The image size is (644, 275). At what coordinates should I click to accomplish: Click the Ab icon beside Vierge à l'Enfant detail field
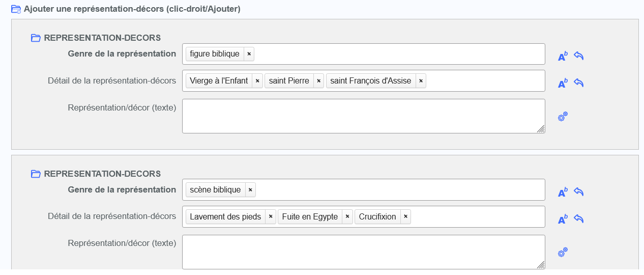[562, 84]
